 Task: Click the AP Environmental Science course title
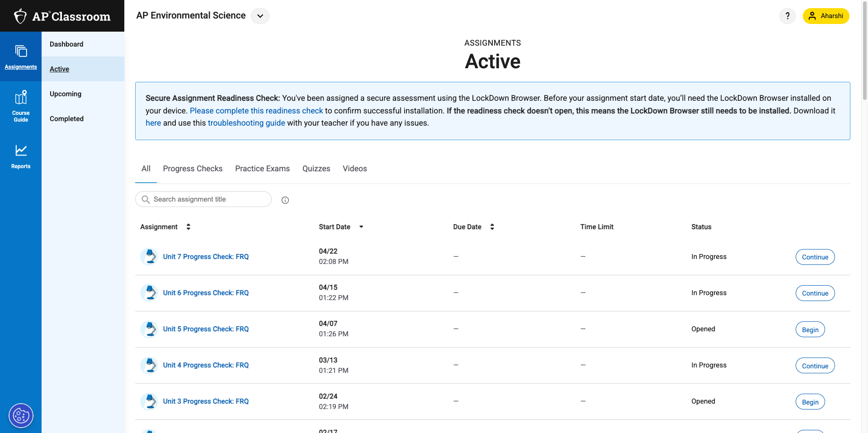(191, 15)
